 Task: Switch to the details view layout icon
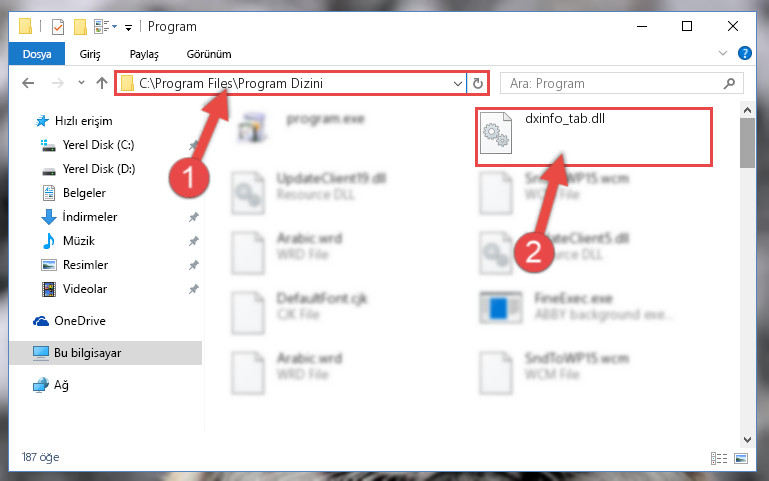718,458
